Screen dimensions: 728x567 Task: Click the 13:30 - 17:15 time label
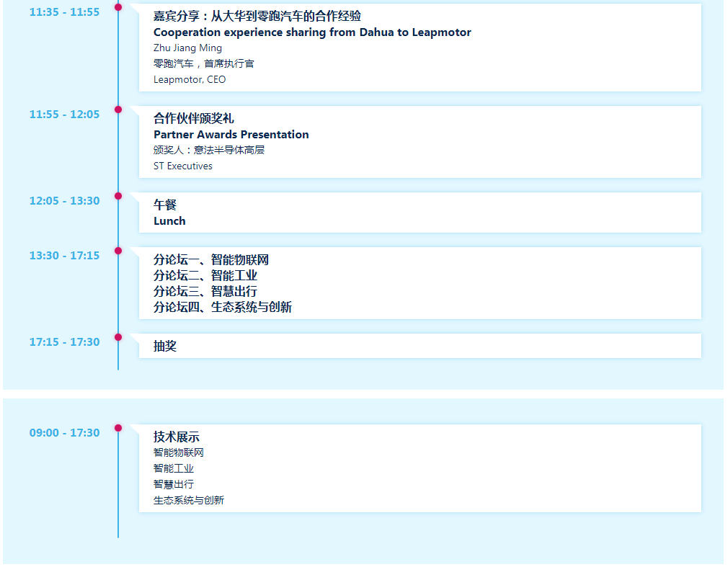click(64, 256)
